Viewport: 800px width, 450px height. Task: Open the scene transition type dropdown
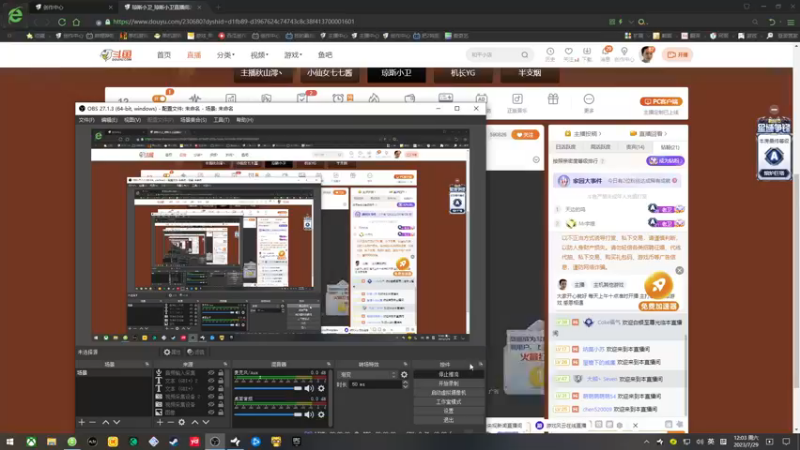tap(367, 374)
